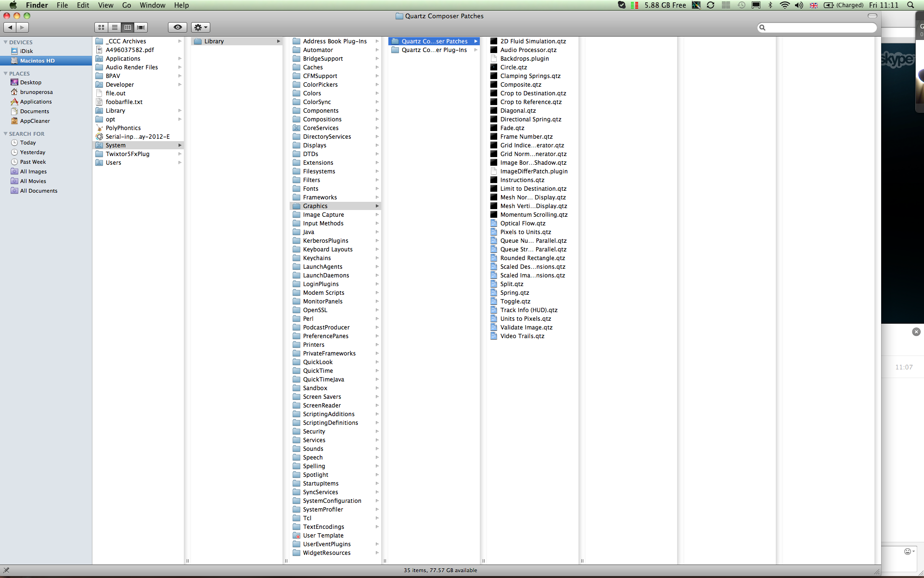The width and height of the screenshot is (924, 578).
Task: Click the list view icon in toolbar
Action: pos(115,27)
